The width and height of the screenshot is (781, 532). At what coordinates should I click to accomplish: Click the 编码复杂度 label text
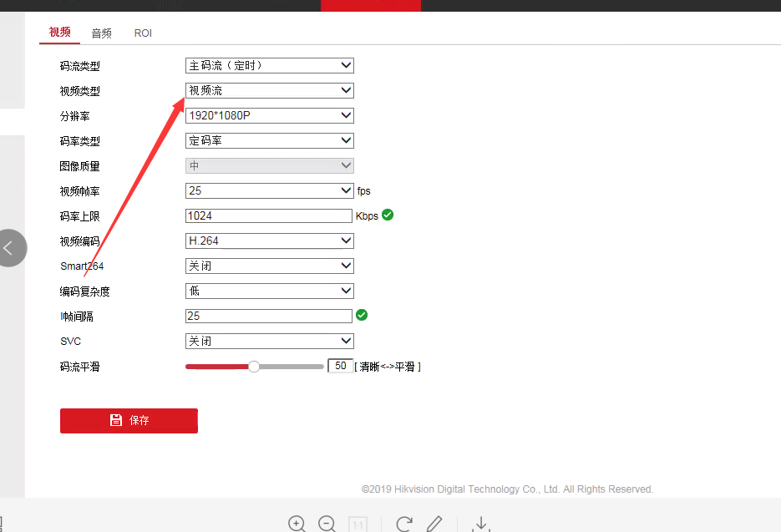point(84,291)
